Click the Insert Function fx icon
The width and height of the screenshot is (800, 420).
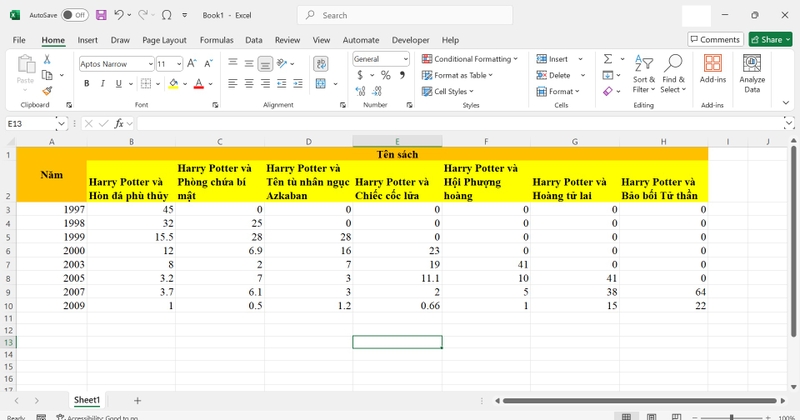point(119,123)
